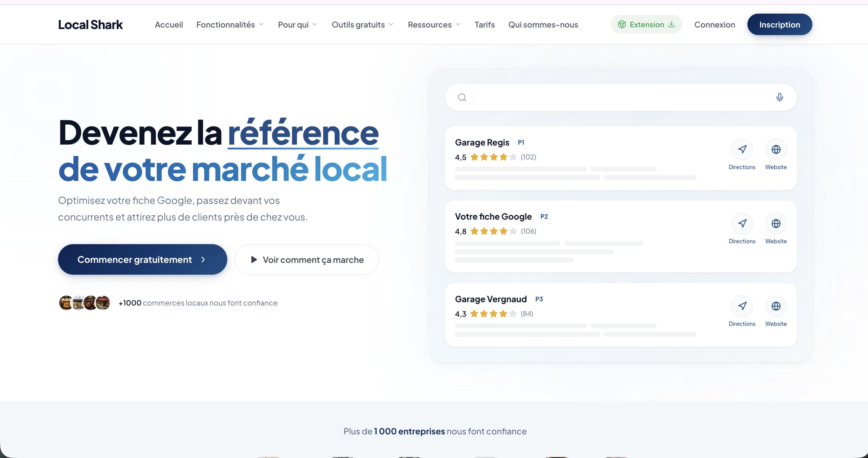Click the underlined word référence in the headline
This screenshot has height=458, width=868.
[x=303, y=133]
